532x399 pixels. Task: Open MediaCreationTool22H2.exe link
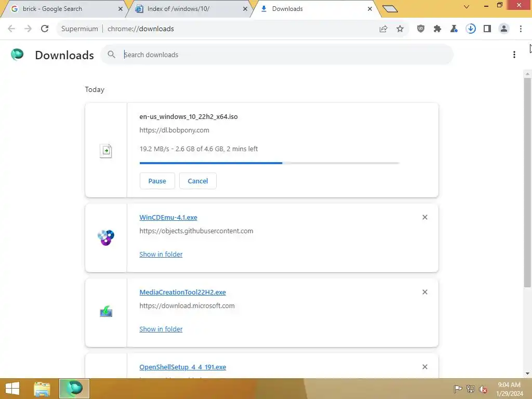pyautogui.click(x=182, y=292)
